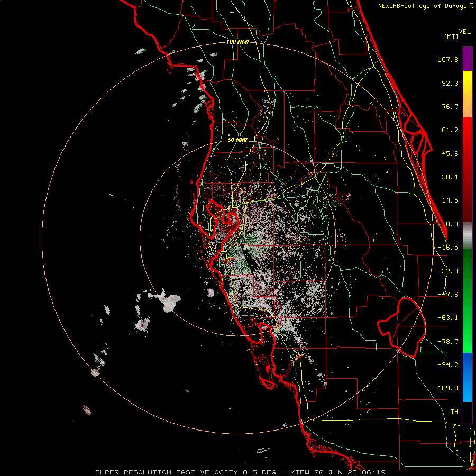Click the 50 NMI range ring label

pyautogui.click(x=237, y=140)
